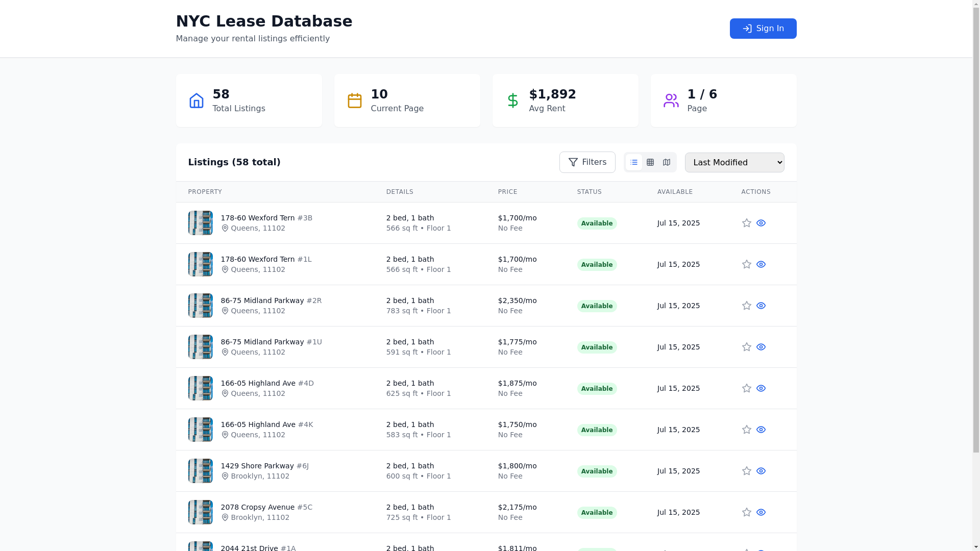
Task: Click eye icon for Highland Ave #4K
Action: [x=761, y=430]
